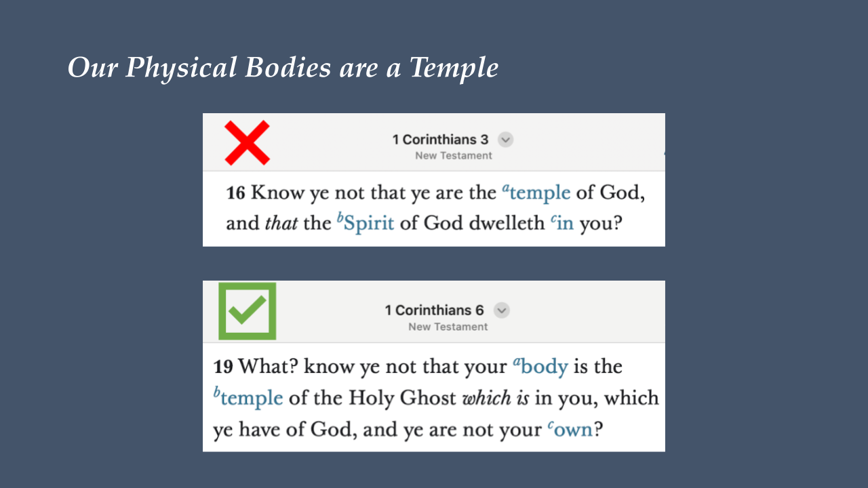Click "New Testament" under 1 Corinthians 6

[x=448, y=327]
